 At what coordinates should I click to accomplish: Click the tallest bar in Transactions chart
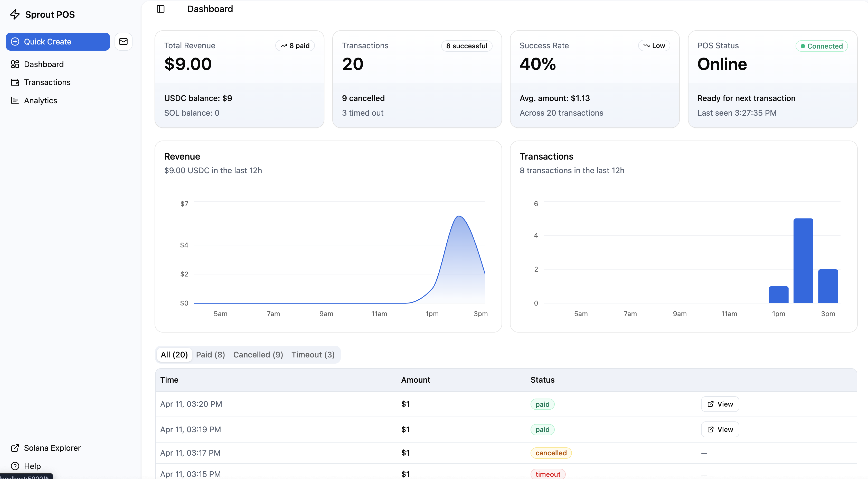(x=803, y=261)
